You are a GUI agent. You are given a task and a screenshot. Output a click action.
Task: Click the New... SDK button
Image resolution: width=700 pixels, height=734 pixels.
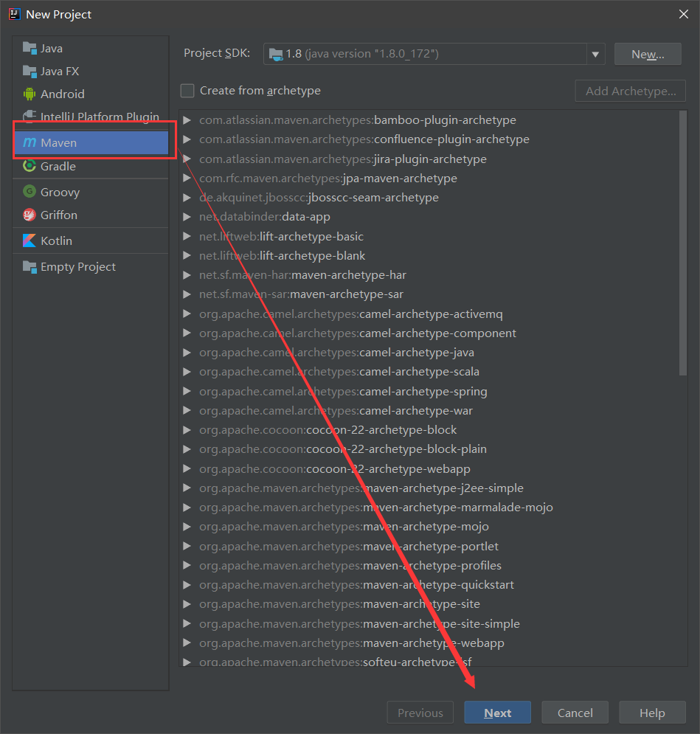coord(648,55)
